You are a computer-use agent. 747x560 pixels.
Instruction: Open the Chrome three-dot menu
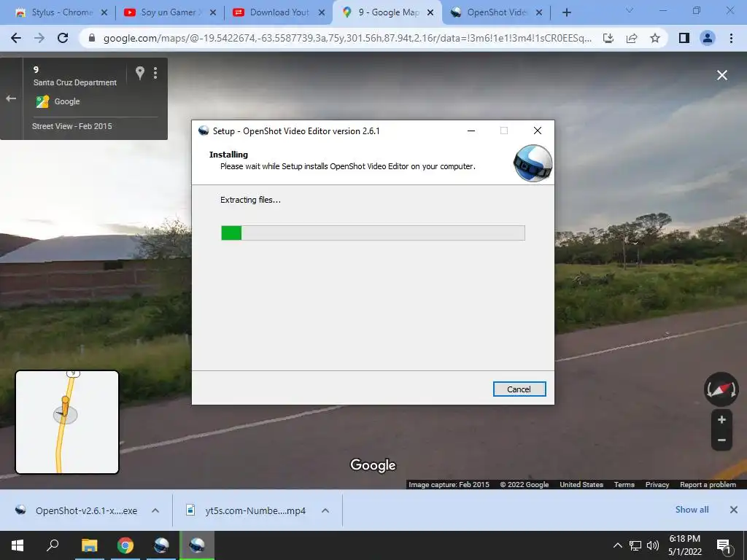(x=731, y=38)
